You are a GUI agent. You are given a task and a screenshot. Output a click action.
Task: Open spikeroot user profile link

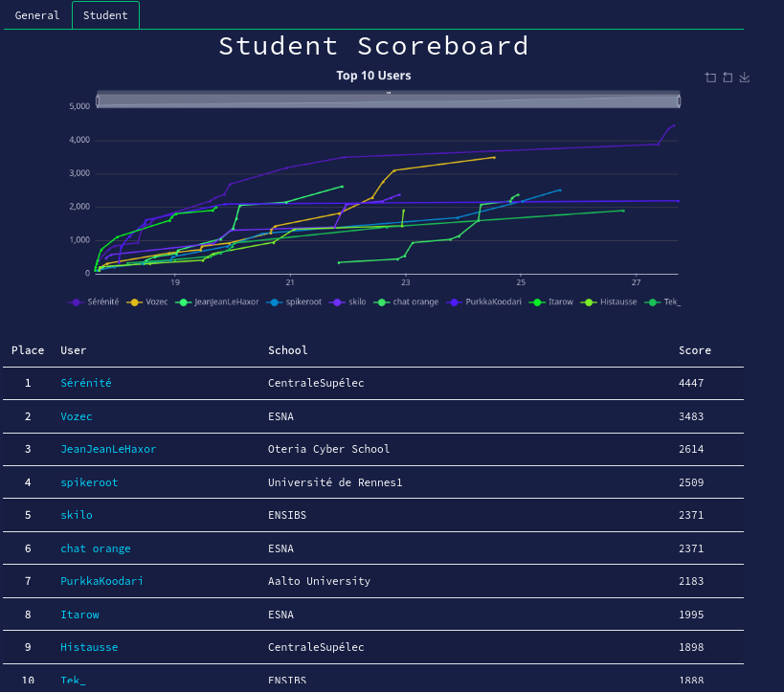pyautogui.click(x=89, y=482)
